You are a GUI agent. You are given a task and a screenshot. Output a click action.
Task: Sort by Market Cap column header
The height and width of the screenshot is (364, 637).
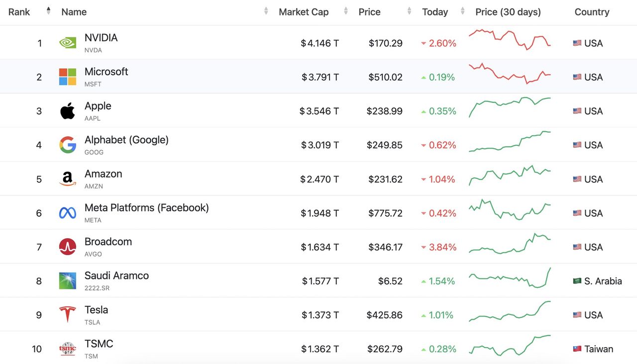(x=304, y=12)
